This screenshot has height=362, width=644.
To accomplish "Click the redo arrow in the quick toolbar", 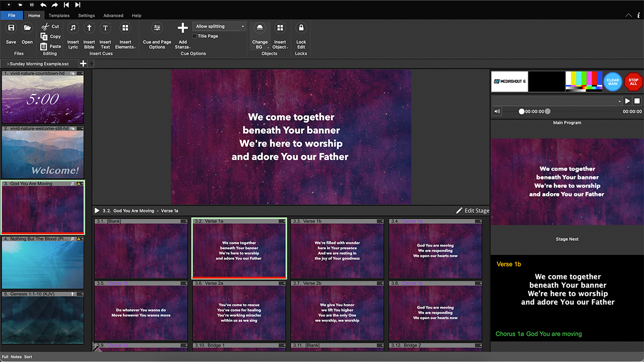I will [55, 5].
